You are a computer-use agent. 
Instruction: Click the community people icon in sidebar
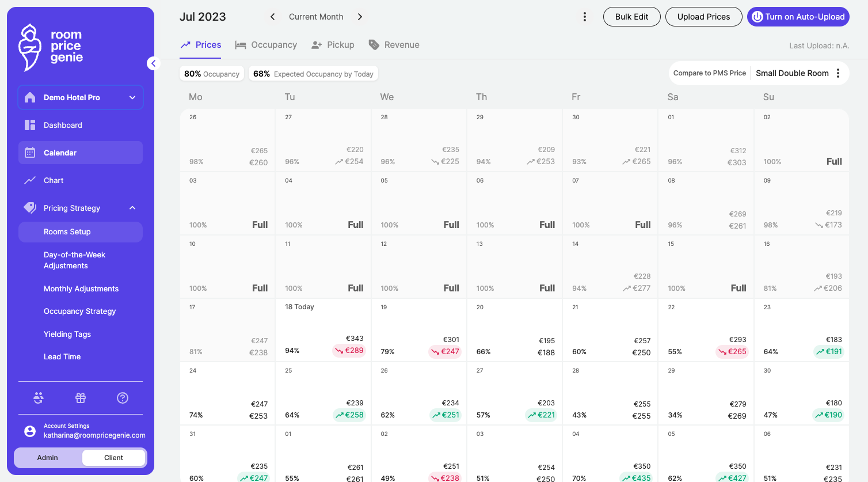(39, 398)
